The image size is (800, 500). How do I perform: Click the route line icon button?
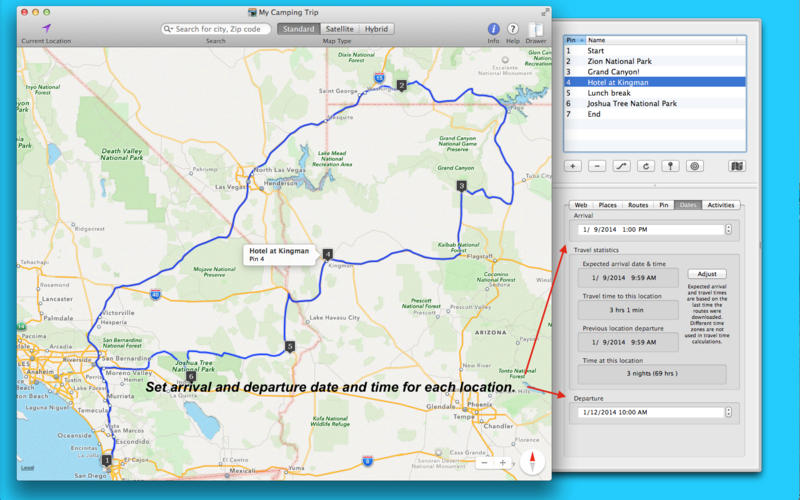pos(621,166)
